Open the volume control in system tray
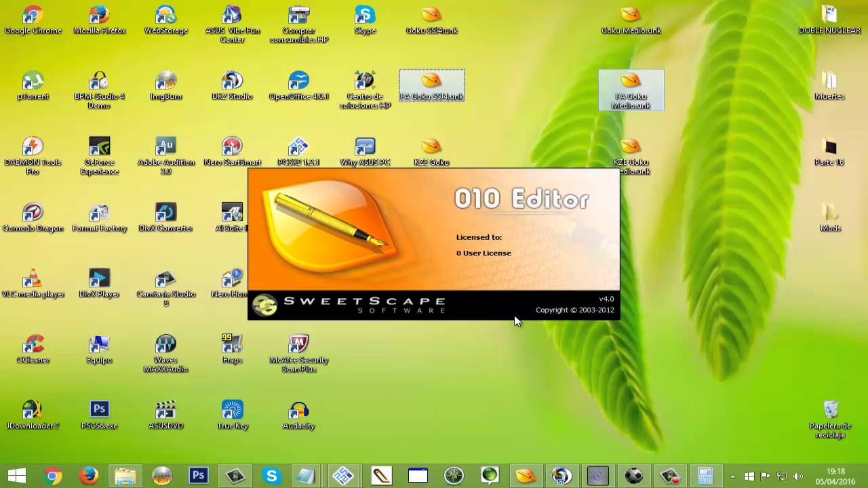This screenshot has height=488, width=868. [798, 476]
